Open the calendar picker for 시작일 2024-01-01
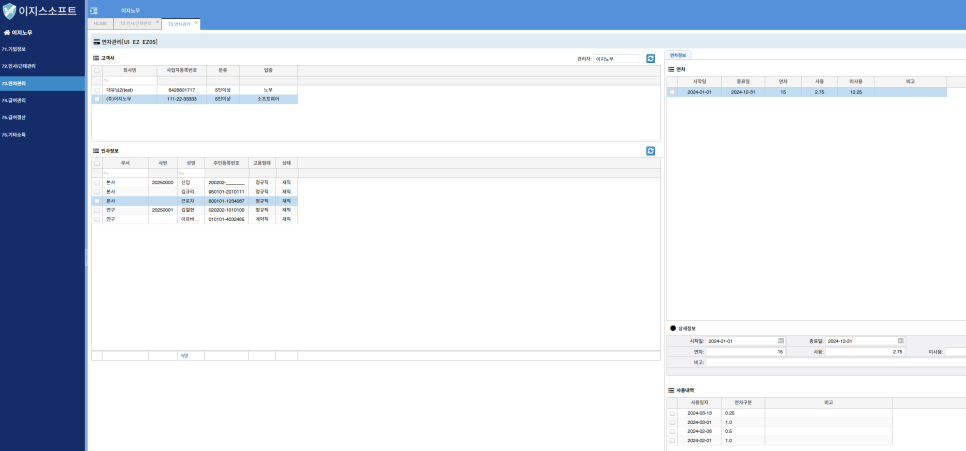Image resolution: width=966 pixels, height=451 pixels. click(x=781, y=341)
